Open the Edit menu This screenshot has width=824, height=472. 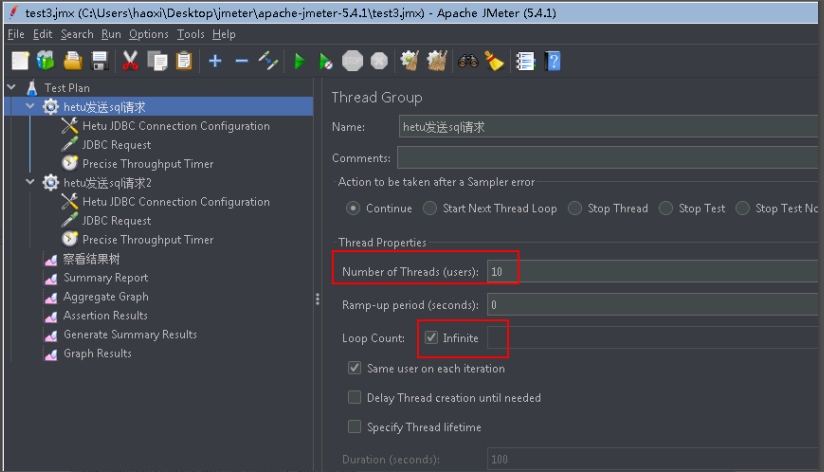(42, 34)
